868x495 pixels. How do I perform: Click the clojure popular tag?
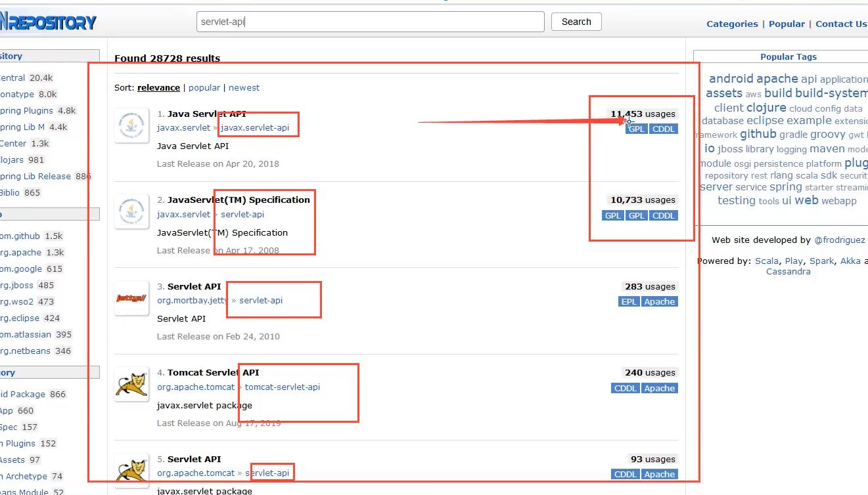tap(766, 108)
